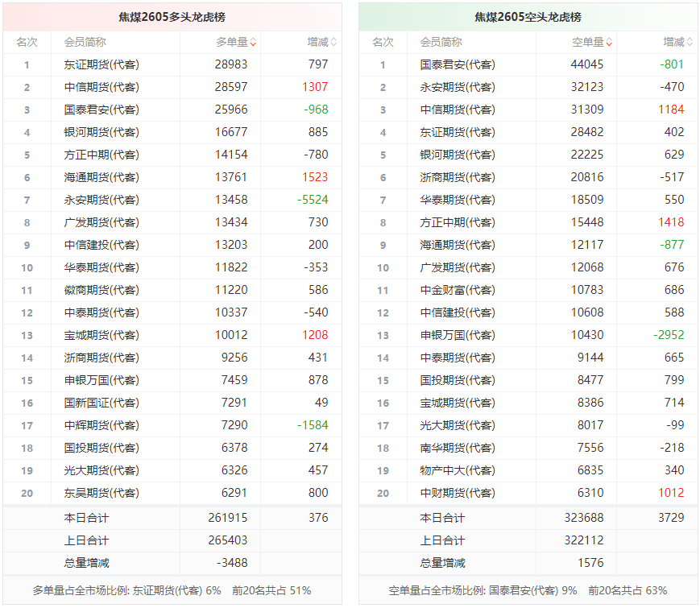
Task: Click long total 261915 in 本日合计 row
Action: click(228, 518)
